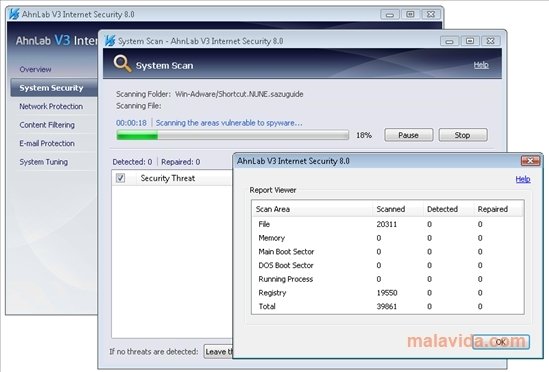The image size is (549, 372).
Task: Close the Report Viewer dialog
Action: point(530,161)
